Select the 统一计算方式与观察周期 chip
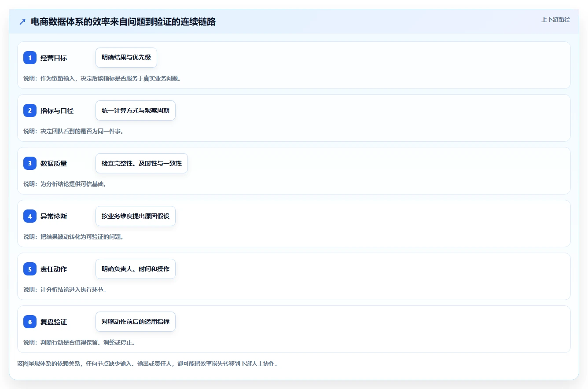This screenshot has height=389, width=588. pyautogui.click(x=136, y=110)
